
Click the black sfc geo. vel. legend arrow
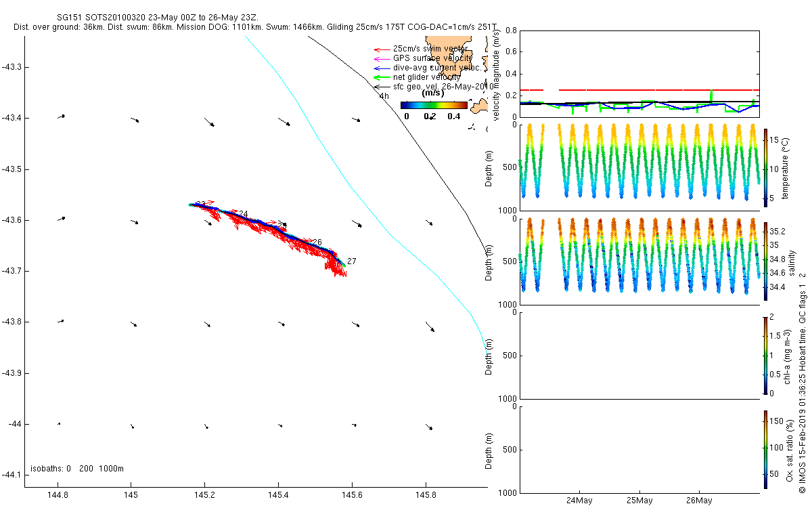382,87
